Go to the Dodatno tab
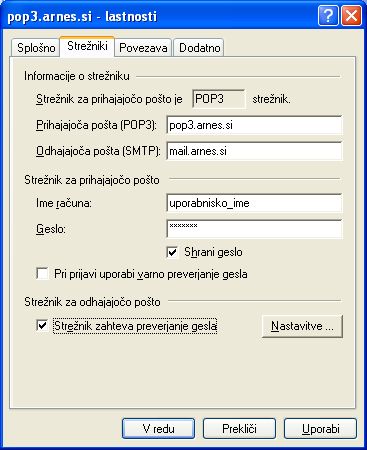The width and height of the screenshot is (367, 450). (x=199, y=48)
